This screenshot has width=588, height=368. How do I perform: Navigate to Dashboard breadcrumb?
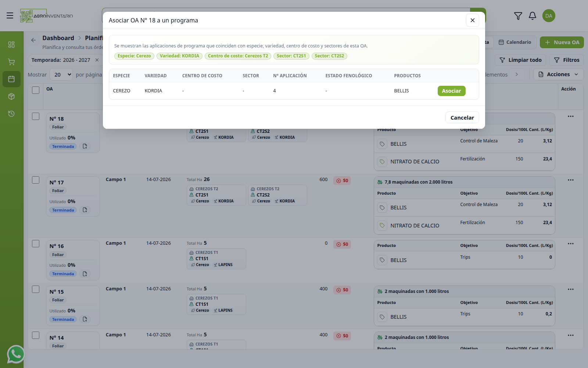click(58, 38)
